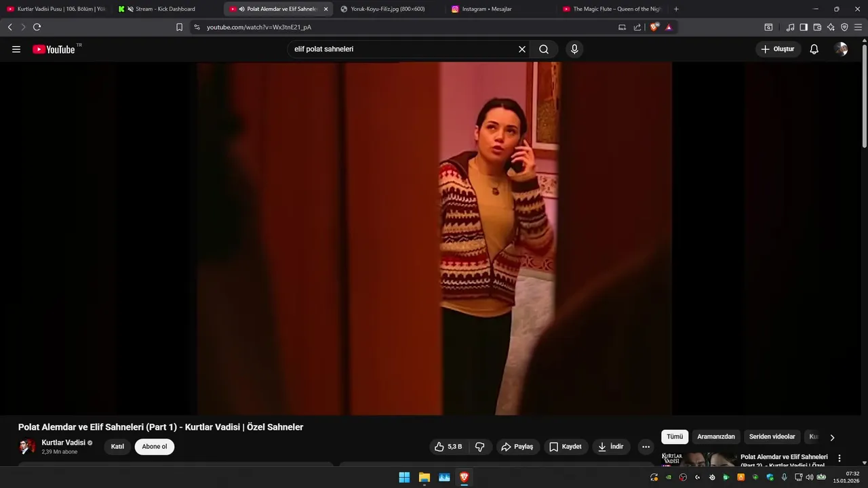Click the Paylaş share button
The width and height of the screenshot is (868, 488).
click(x=517, y=447)
